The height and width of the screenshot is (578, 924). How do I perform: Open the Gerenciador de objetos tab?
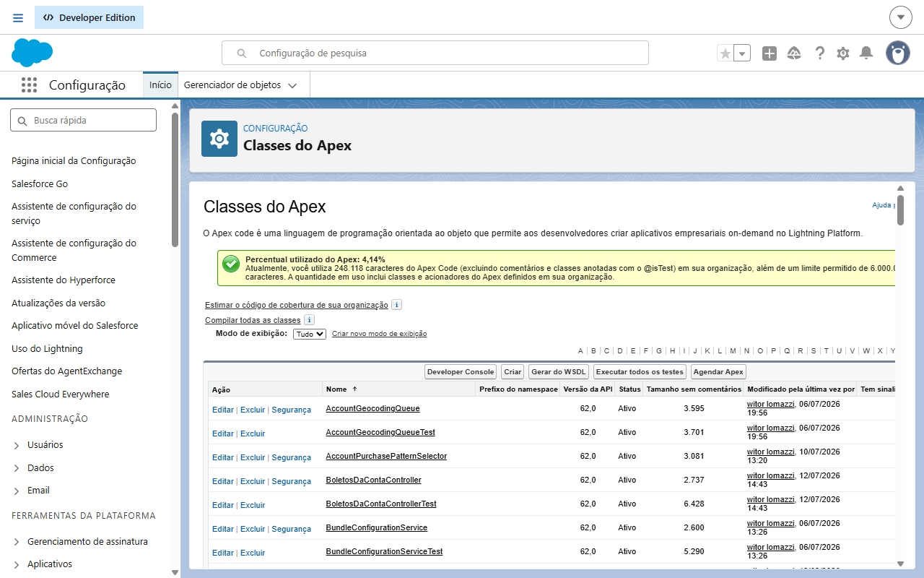[x=232, y=85]
